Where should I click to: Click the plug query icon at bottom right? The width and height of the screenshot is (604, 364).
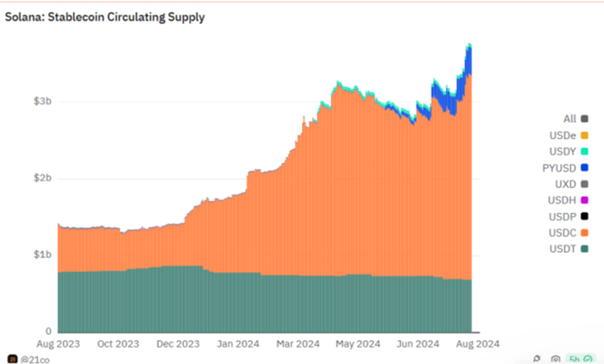537,359
